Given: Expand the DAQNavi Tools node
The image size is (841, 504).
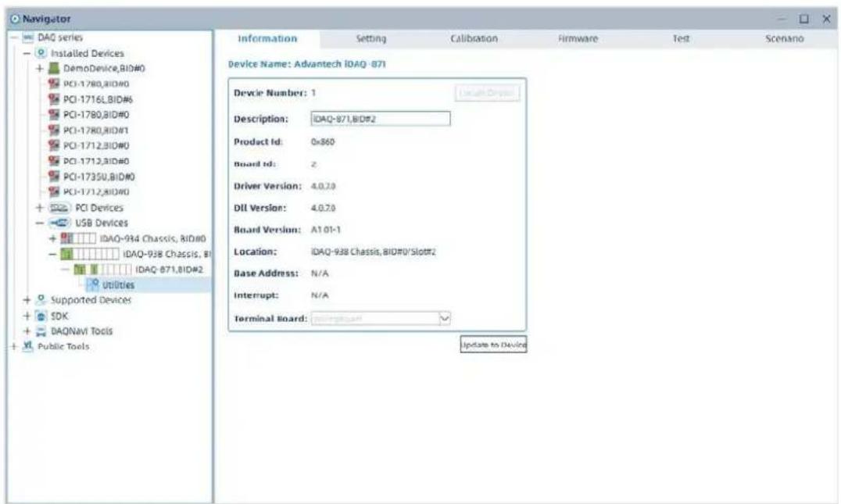Looking at the screenshot, I should pyautogui.click(x=27, y=331).
